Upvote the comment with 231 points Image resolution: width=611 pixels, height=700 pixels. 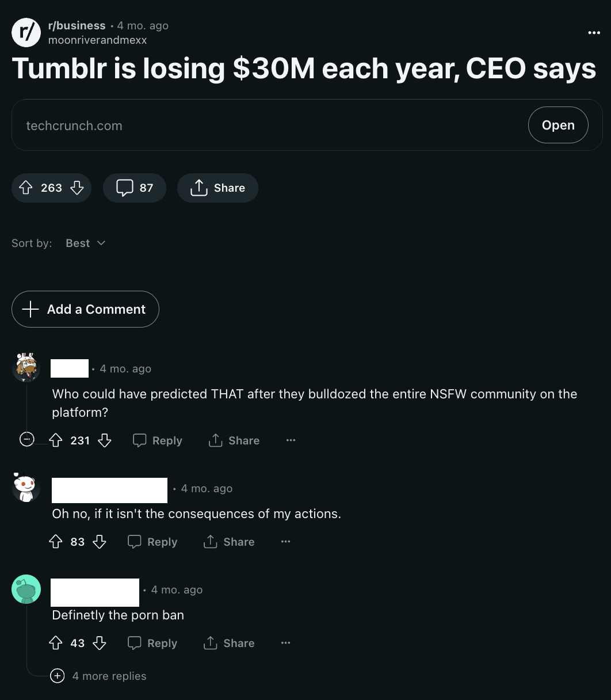[55, 440]
